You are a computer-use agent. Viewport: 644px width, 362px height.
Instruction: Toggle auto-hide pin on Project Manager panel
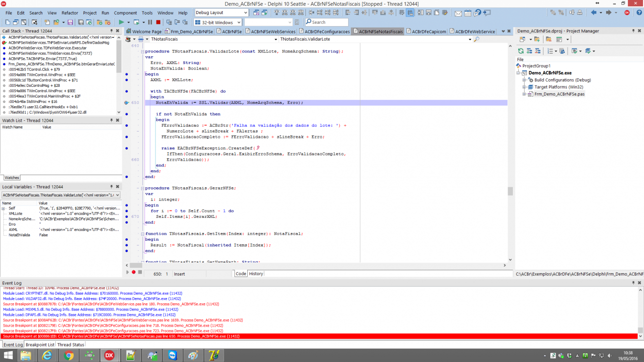[x=633, y=31]
